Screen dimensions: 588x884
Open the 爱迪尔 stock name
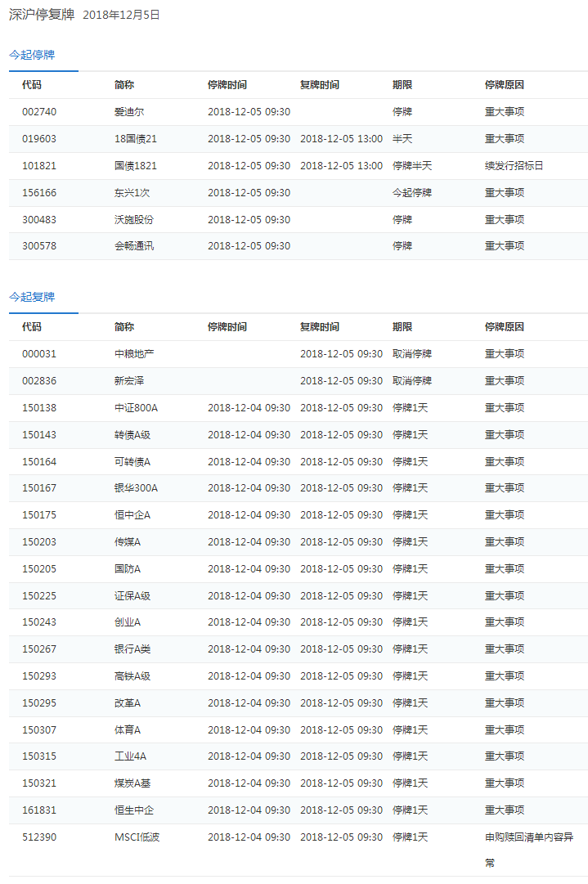click(129, 112)
